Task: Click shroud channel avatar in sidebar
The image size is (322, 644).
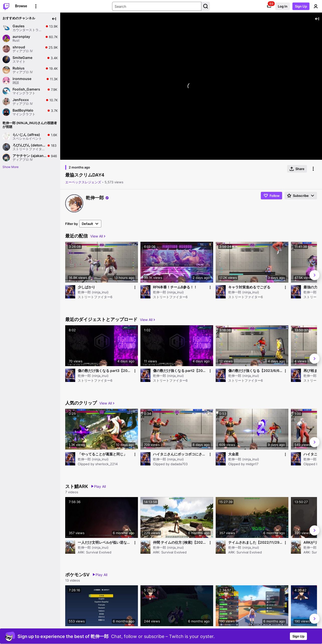Action: click(x=6, y=49)
